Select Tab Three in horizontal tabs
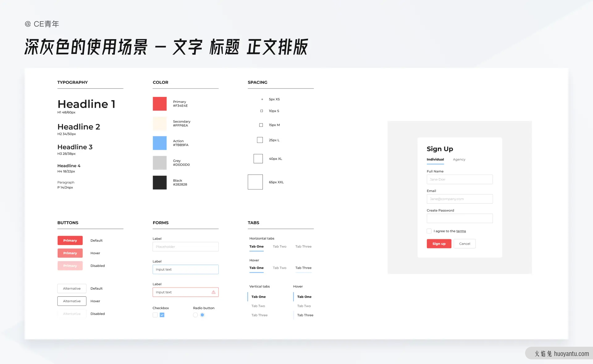This screenshot has width=593, height=364. pos(303,246)
